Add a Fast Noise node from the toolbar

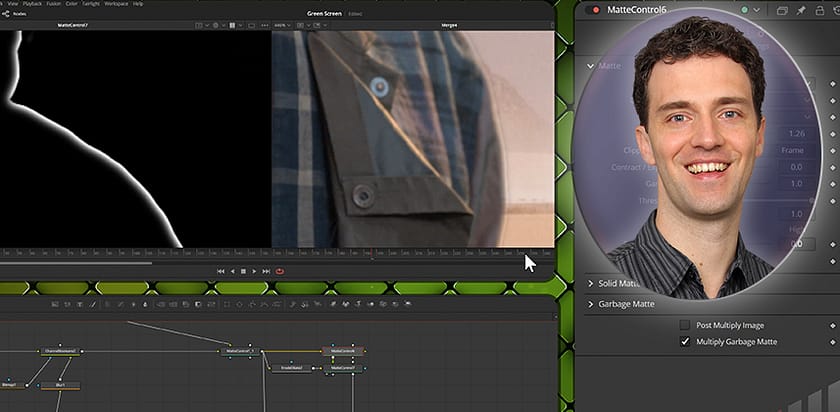67,304
